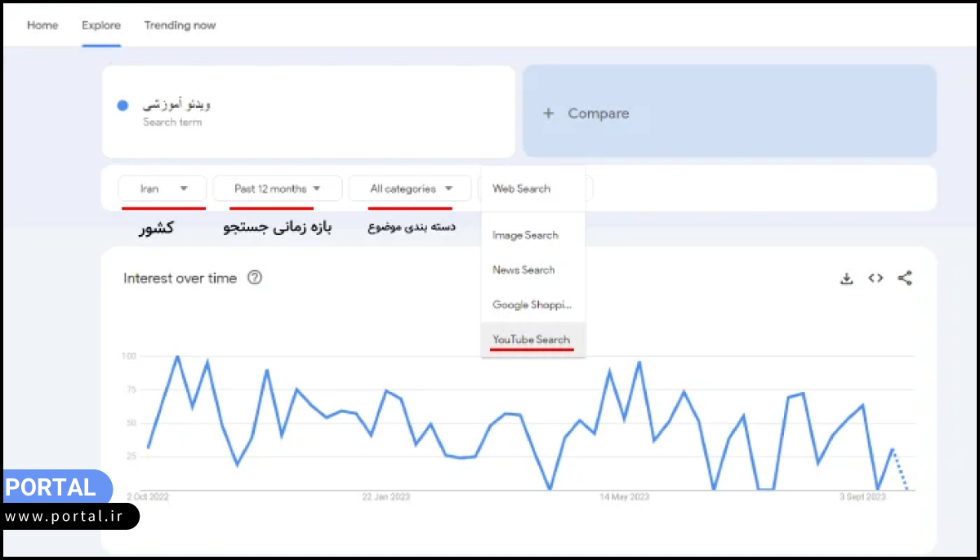Screen dimensions: 980x560
Task: Click the embed code icon
Action: click(x=875, y=278)
